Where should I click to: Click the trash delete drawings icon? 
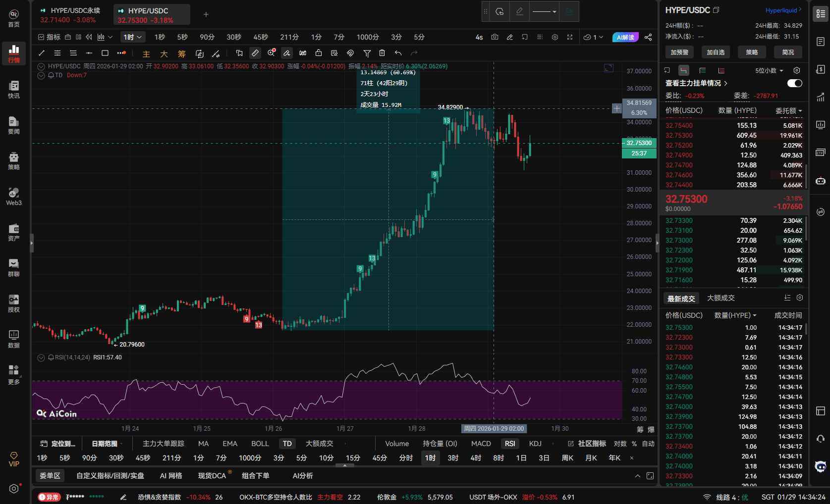coord(382,53)
